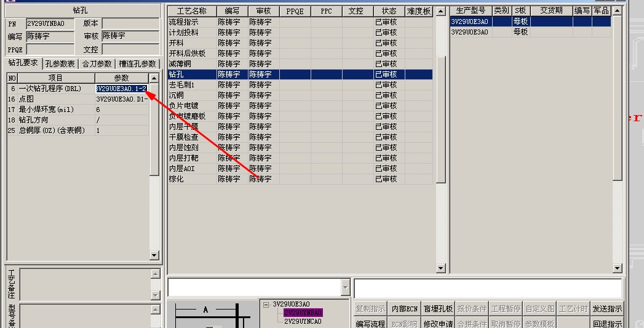Viewport: 644px width, 328px height.
Task: Switch to the 钻孔要求 tab
Action: [23, 63]
